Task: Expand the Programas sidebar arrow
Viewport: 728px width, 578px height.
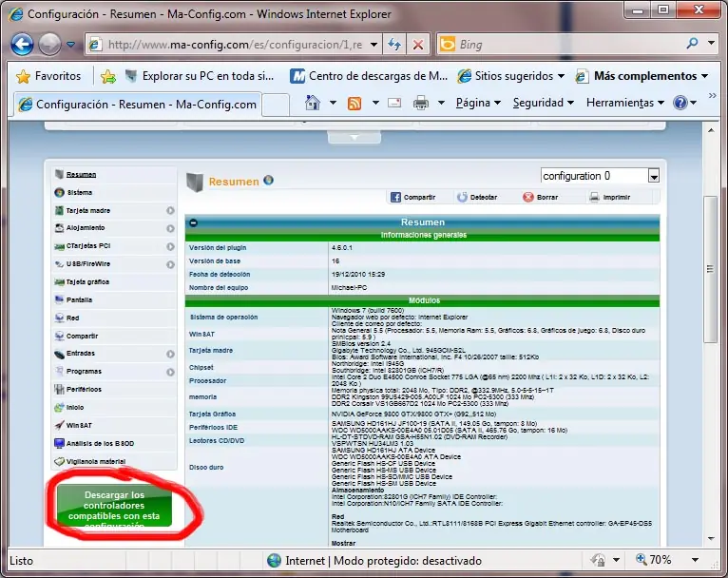Action: [x=170, y=372]
